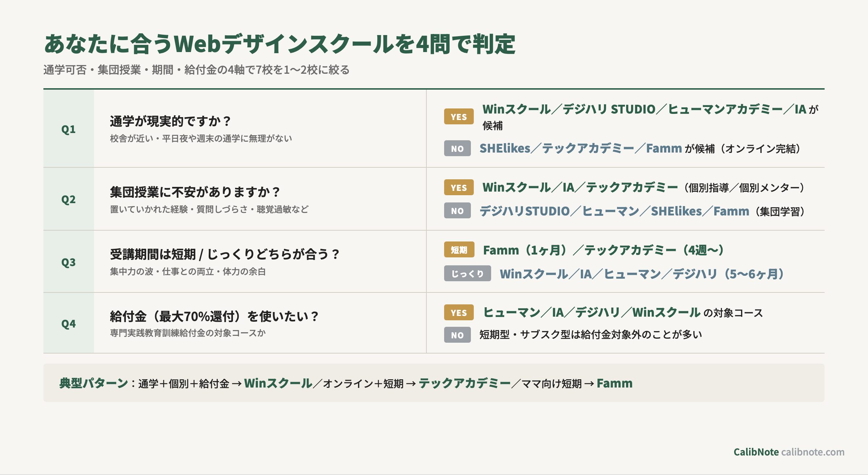Click the Q1 YES answer Winスクール／デジハリ STUDIO／ヒューマンアカデミー

[650, 117]
